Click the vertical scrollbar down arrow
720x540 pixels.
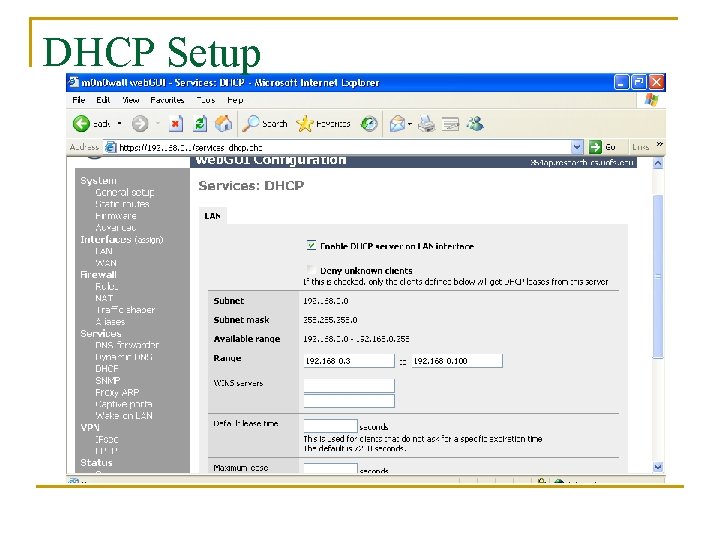click(658, 467)
